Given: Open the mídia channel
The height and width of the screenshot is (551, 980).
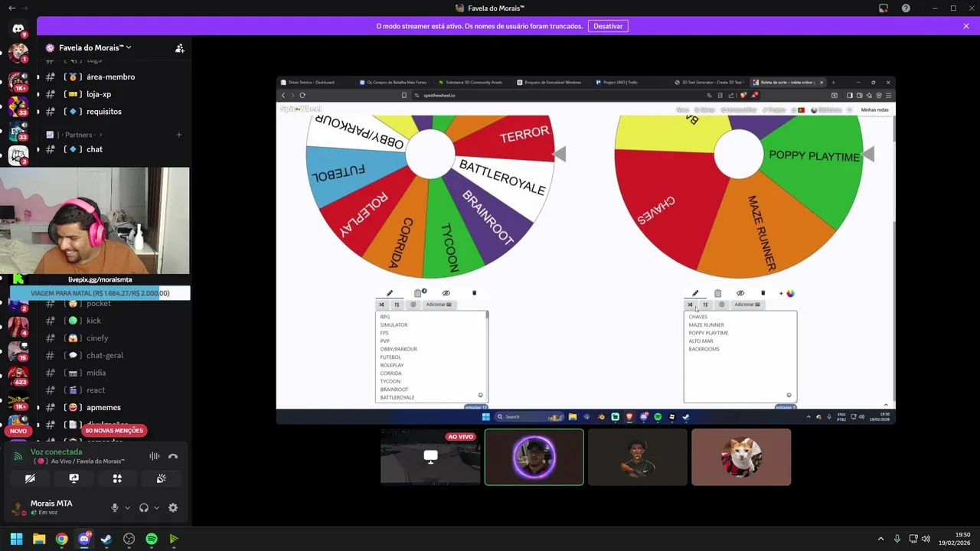Looking at the screenshot, I should coord(96,373).
